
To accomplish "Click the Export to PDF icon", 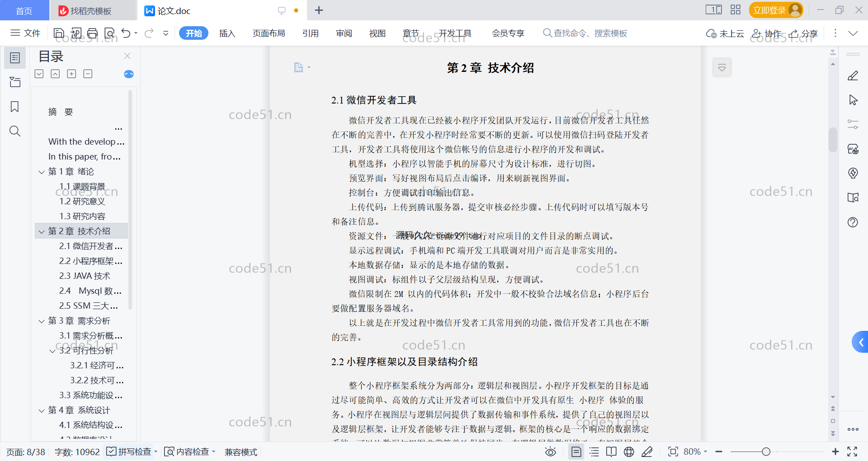I will (76, 33).
